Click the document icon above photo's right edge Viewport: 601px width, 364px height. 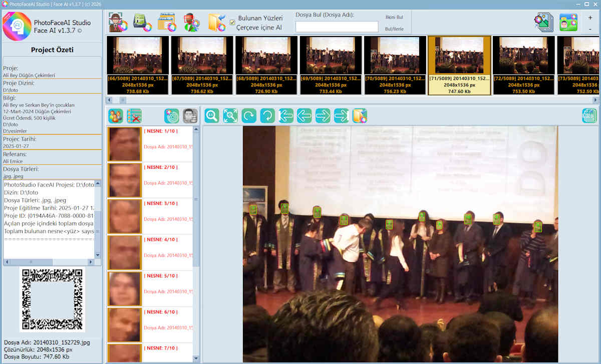[589, 116]
